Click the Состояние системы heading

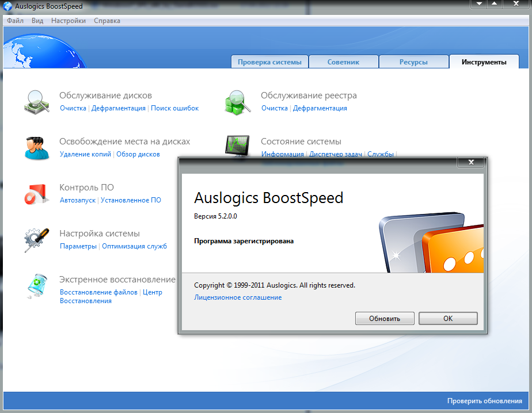coord(301,142)
